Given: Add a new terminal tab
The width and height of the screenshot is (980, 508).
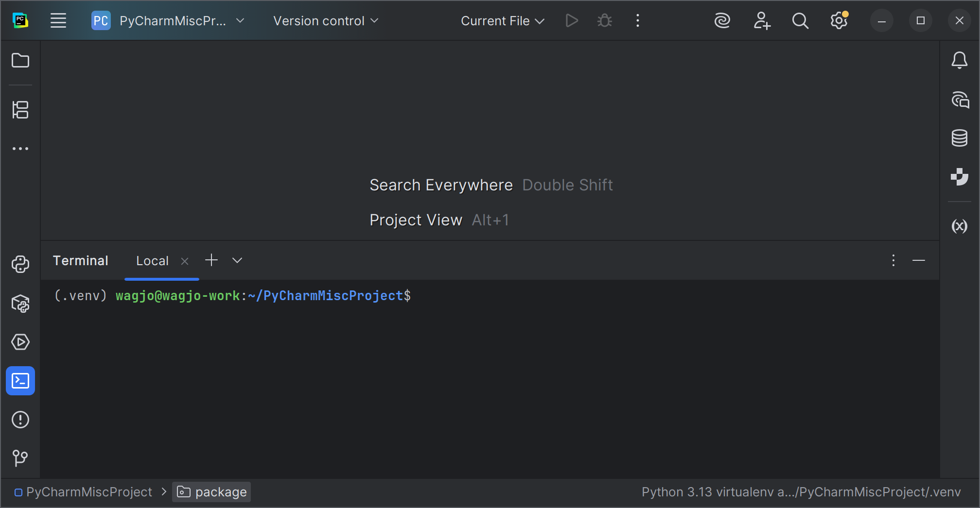Looking at the screenshot, I should (x=211, y=260).
